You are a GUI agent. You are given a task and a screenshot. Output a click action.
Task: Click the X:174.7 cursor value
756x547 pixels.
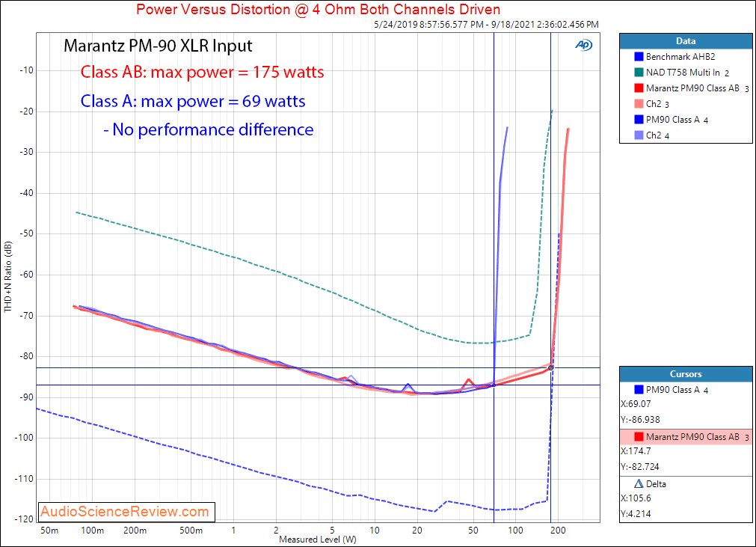pos(636,451)
